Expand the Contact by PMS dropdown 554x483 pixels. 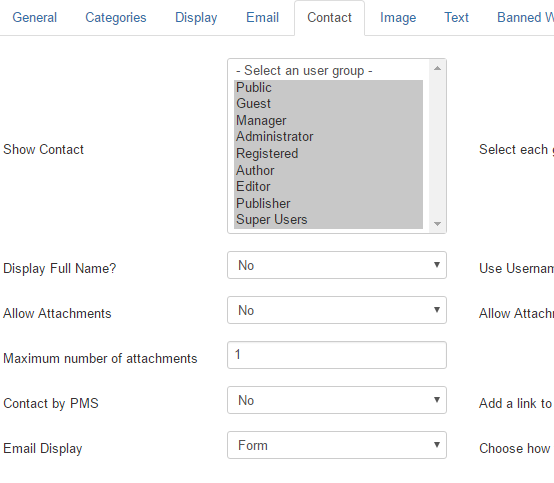[x=337, y=400]
